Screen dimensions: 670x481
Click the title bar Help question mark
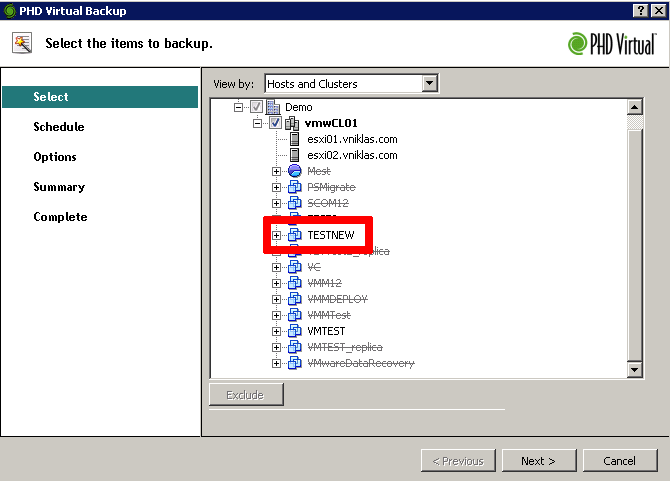click(641, 10)
